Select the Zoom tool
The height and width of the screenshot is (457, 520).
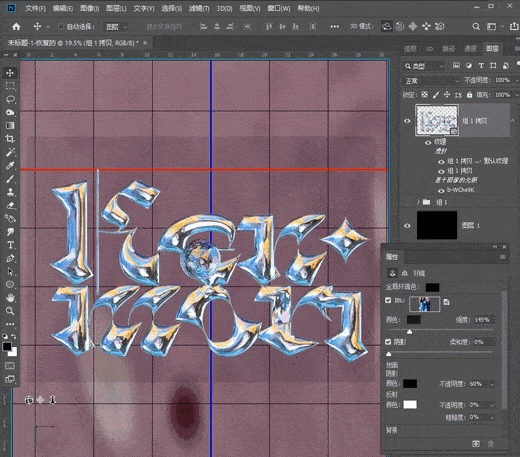coord(10,311)
